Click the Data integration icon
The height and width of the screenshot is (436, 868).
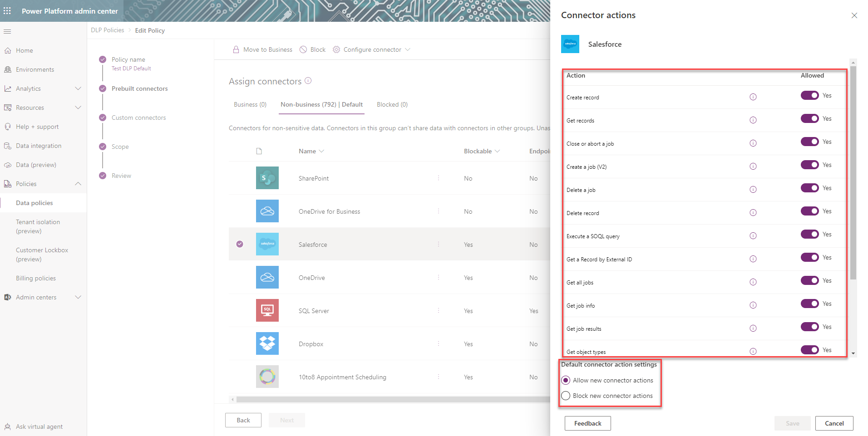pyautogui.click(x=8, y=146)
